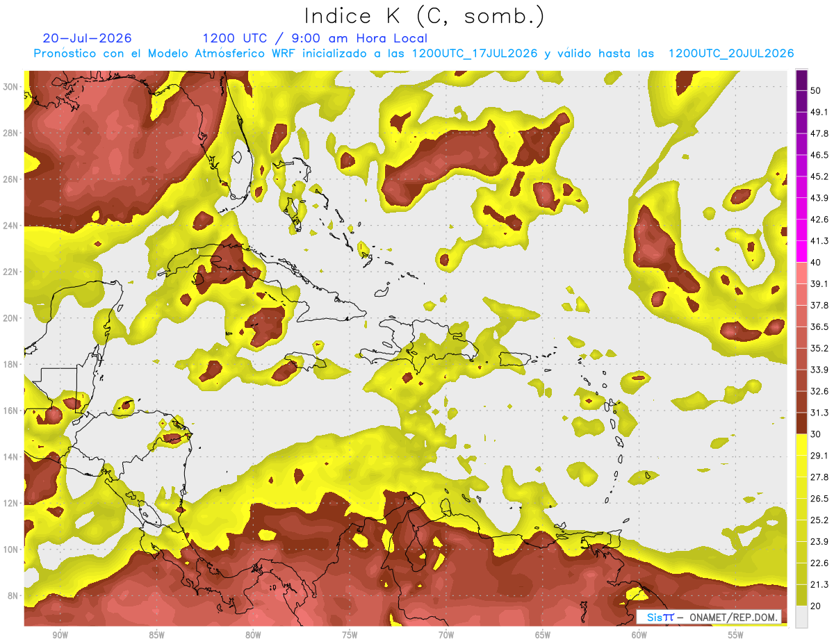Click the legend value 21.3

[x=819, y=585]
